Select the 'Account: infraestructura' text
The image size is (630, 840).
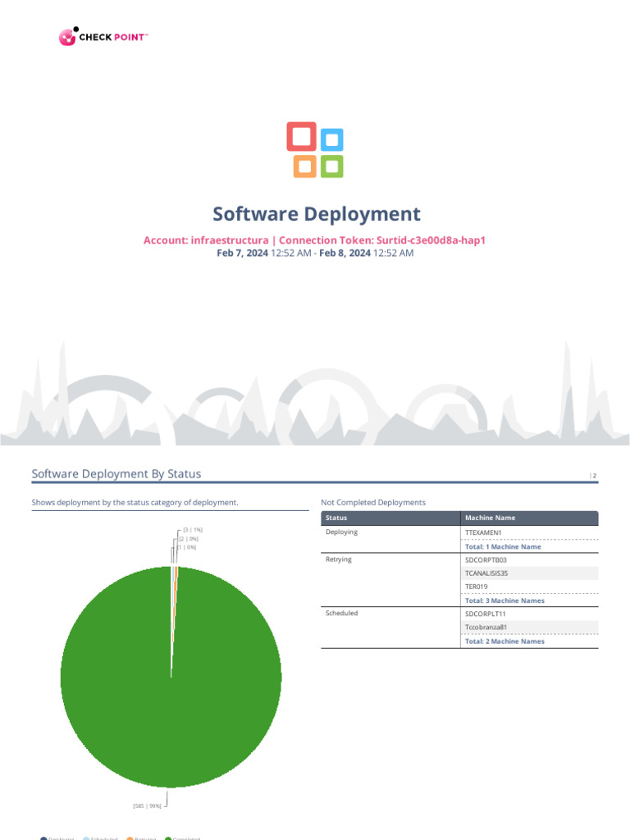(206, 240)
